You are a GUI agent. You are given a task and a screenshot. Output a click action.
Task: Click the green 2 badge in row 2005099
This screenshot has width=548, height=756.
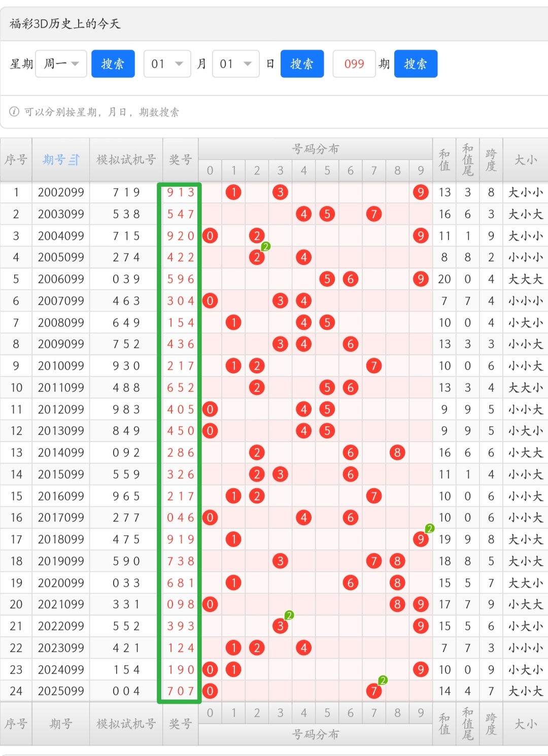(x=265, y=247)
